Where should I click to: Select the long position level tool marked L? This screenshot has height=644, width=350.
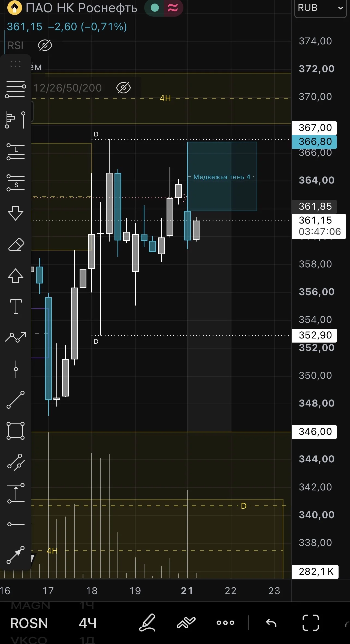click(16, 151)
